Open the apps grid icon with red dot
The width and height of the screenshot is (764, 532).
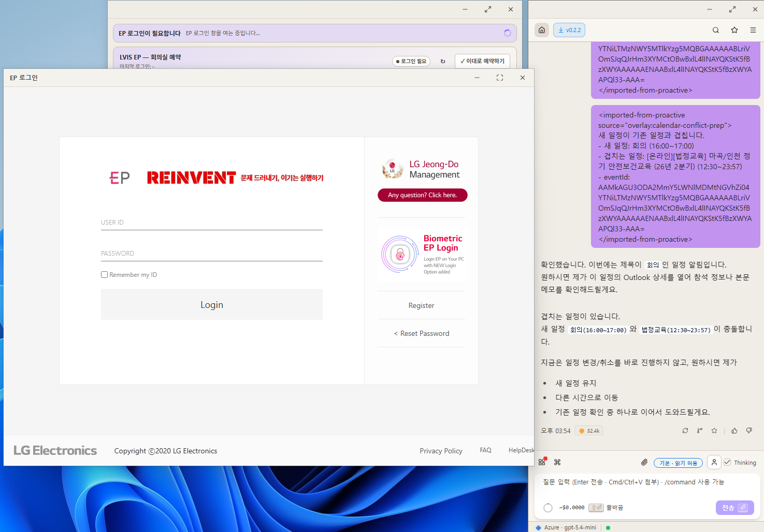point(542,462)
